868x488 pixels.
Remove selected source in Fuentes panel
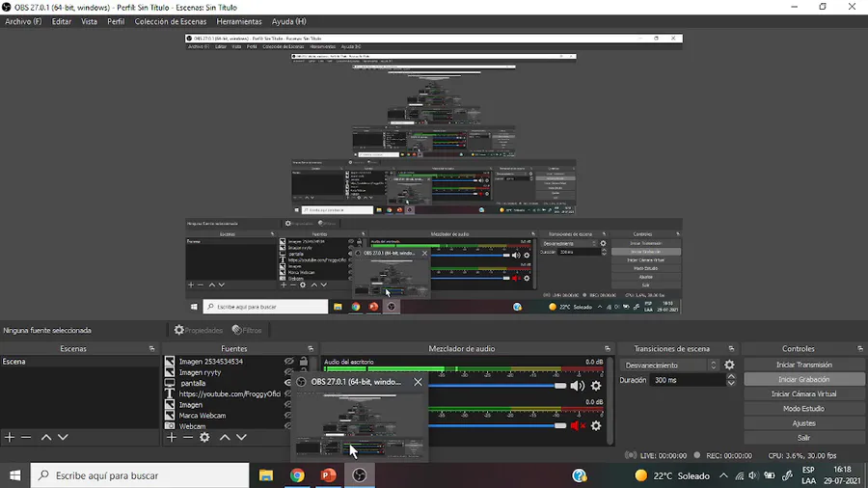click(188, 437)
